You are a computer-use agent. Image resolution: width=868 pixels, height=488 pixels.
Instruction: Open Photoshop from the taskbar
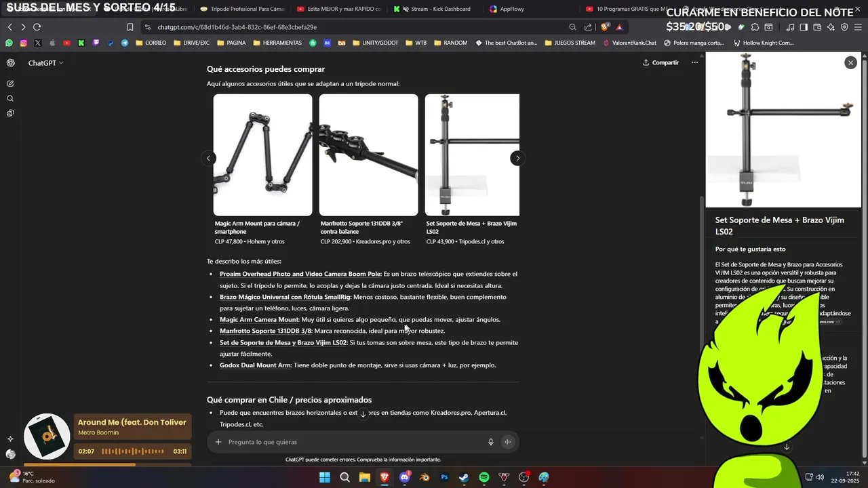pos(444,477)
